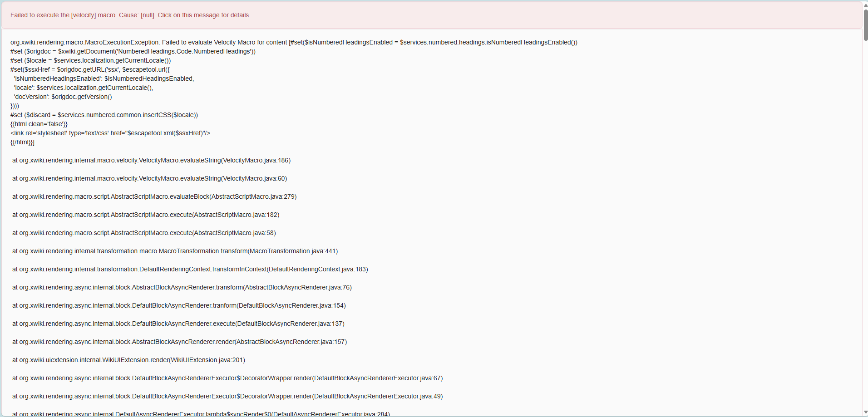Click the VelocityMacro.java:186 stack trace line

[151, 160]
